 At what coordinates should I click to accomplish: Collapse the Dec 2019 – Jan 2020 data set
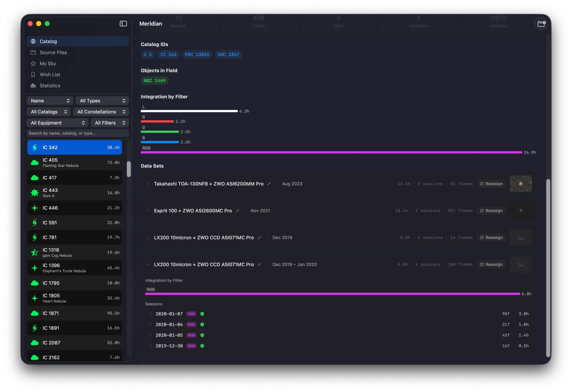tap(148, 264)
